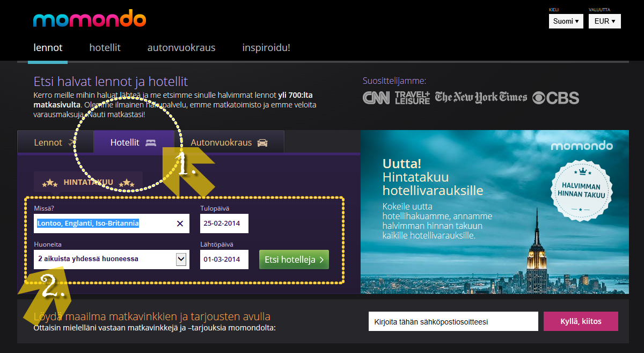This screenshot has height=353, width=644.
Task: Switch to the Lennot search tab
Action: (55, 142)
